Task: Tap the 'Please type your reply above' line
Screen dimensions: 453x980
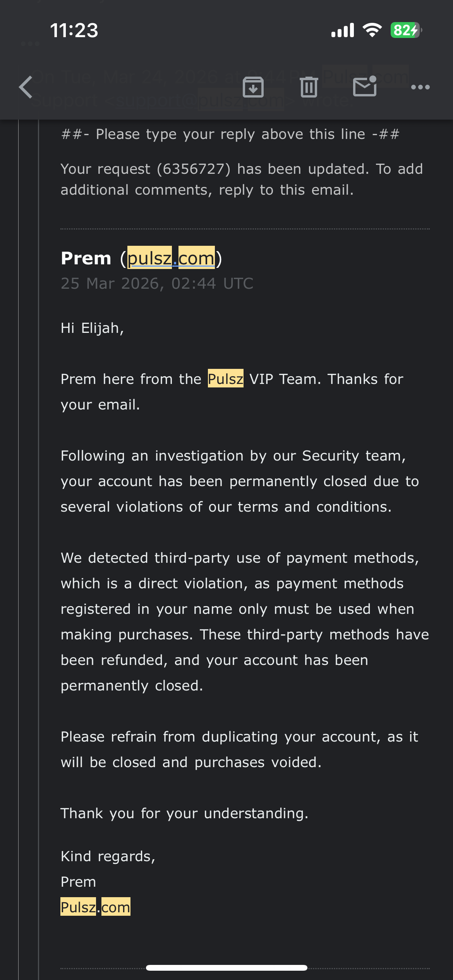Action: tap(230, 134)
